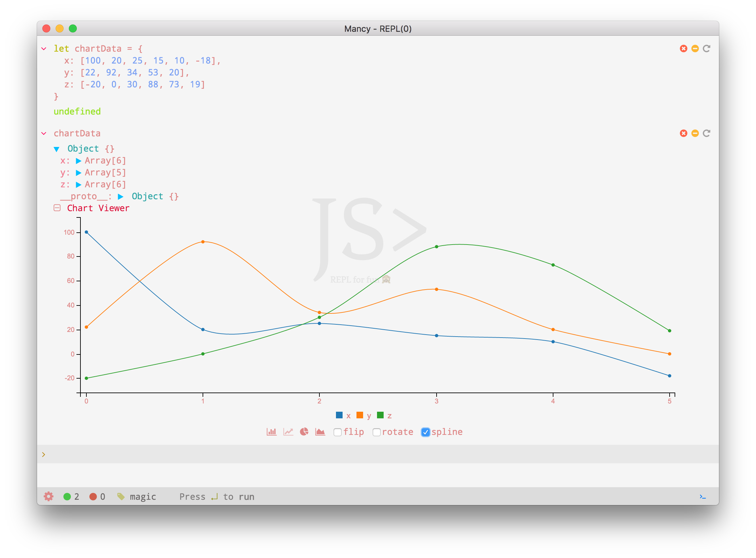Choose the area chart icon
This screenshot has height=558, width=756.
pyautogui.click(x=320, y=432)
